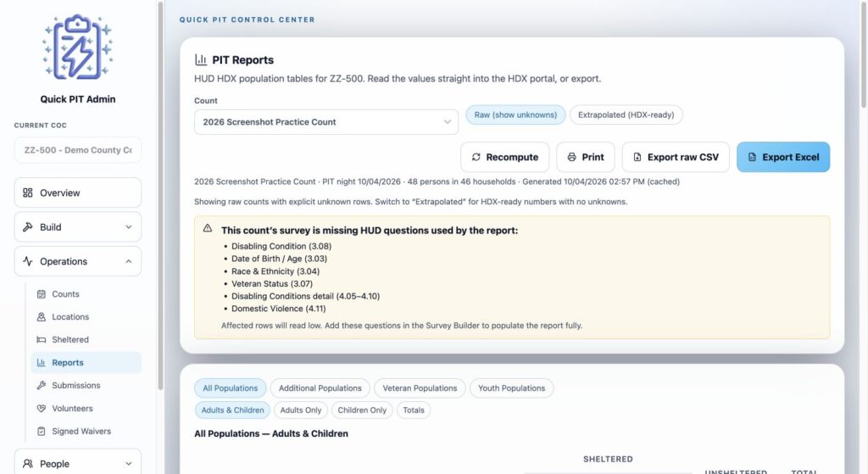
Task: Click the SHELTERED column header
Action: click(x=608, y=459)
